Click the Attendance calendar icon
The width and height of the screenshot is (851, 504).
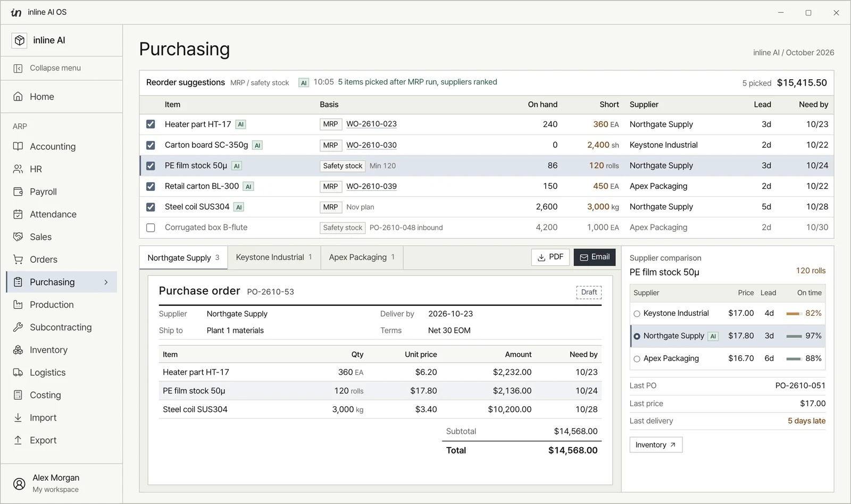point(18,214)
